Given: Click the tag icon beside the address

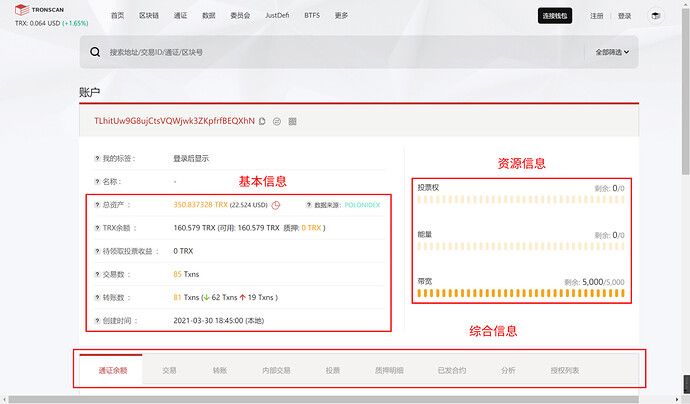Looking at the screenshot, I should [x=277, y=121].
